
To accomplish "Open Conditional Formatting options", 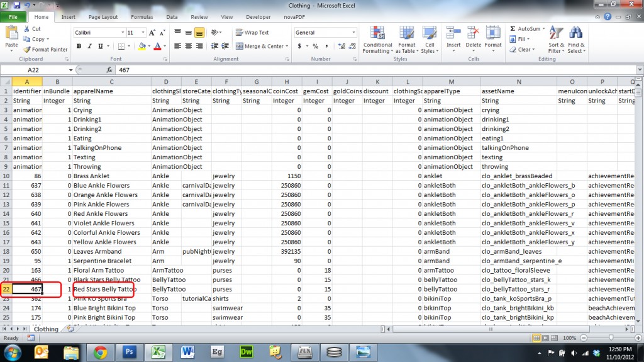I will point(377,39).
